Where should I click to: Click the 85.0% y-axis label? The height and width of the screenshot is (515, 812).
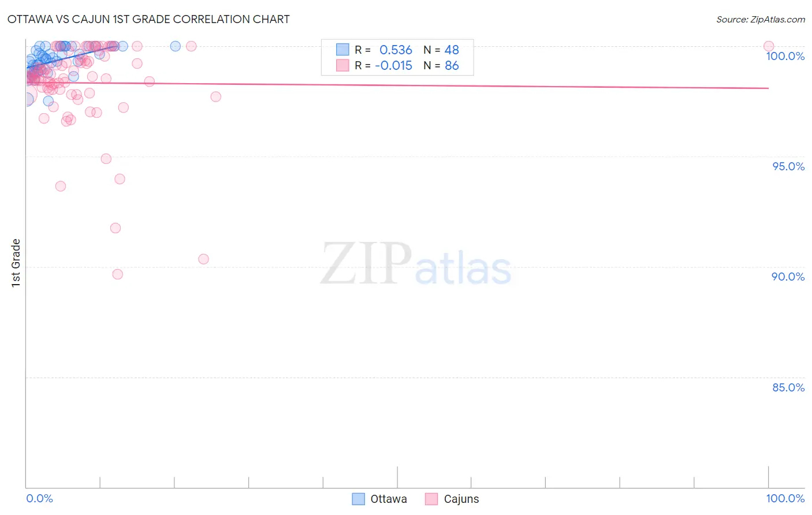[788, 387]
